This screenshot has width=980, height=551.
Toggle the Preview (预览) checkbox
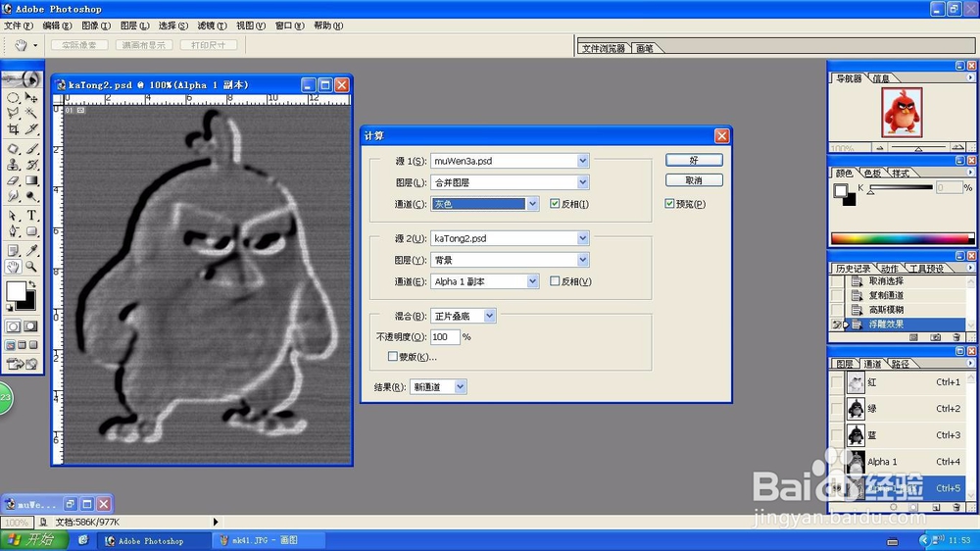(669, 203)
